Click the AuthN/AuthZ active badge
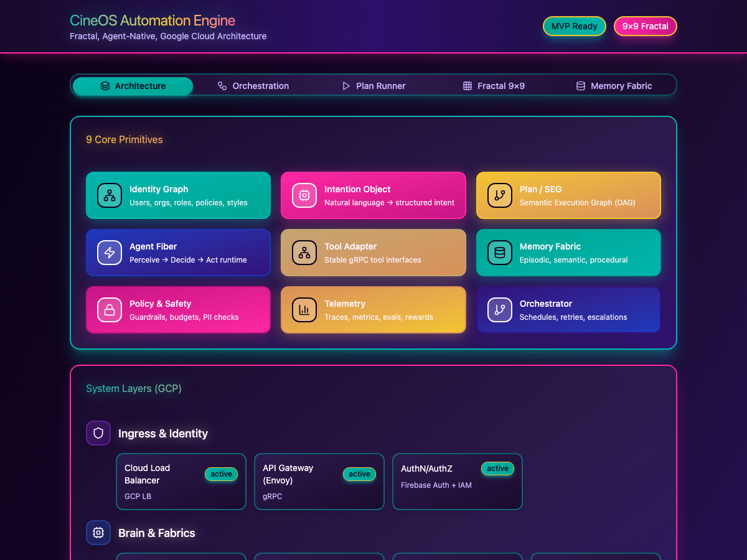747x560 pixels. pos(497,469)
